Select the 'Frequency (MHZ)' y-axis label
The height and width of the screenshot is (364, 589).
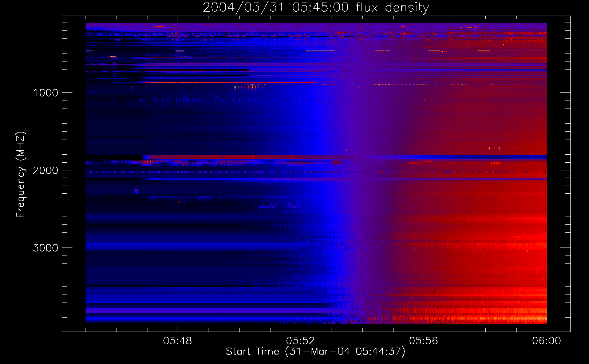[21, 175]
